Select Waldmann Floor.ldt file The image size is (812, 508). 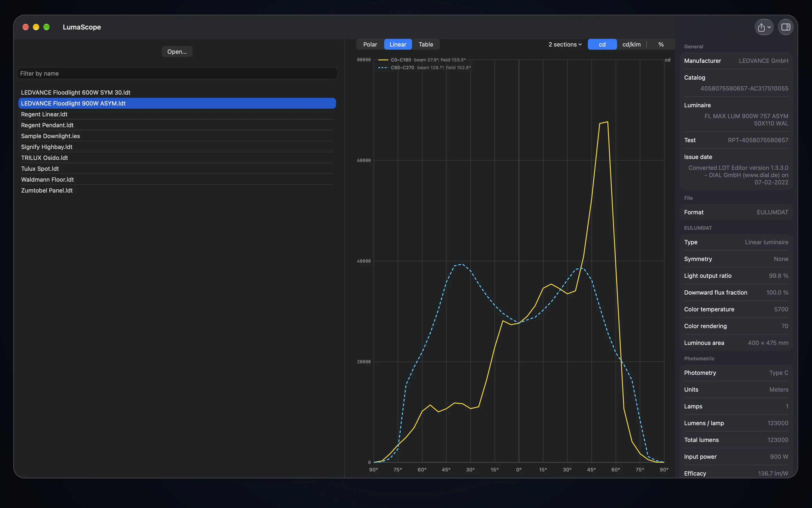(177, 179)
